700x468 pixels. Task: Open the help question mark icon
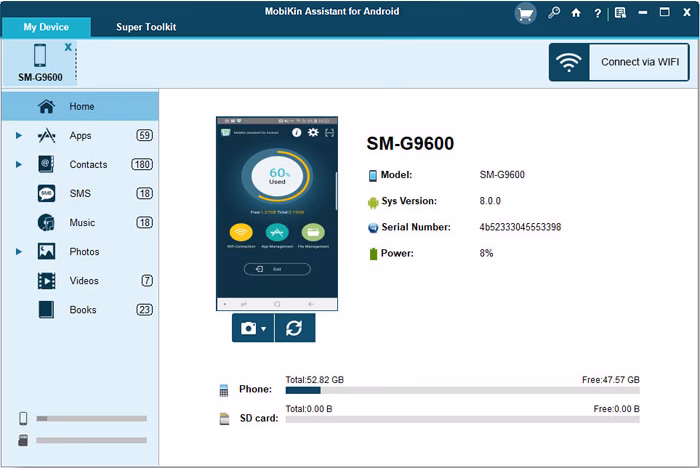coord(597,13)
